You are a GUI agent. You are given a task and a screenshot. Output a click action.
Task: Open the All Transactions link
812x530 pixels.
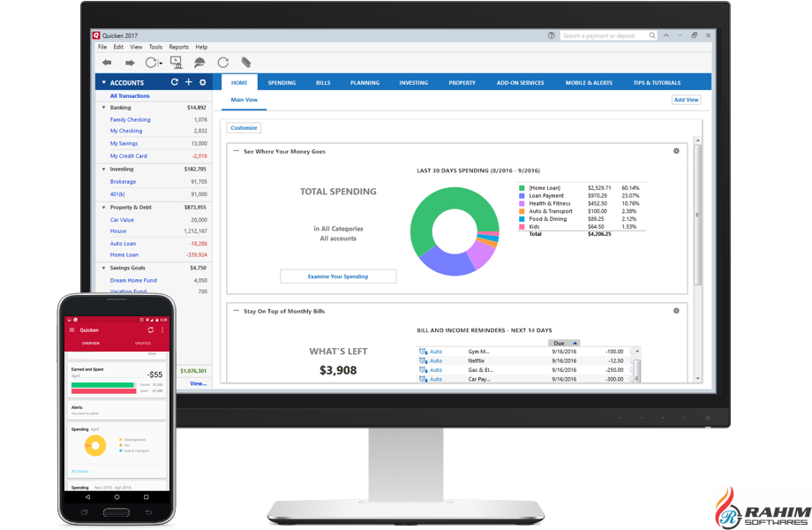[x=130, y=96]
